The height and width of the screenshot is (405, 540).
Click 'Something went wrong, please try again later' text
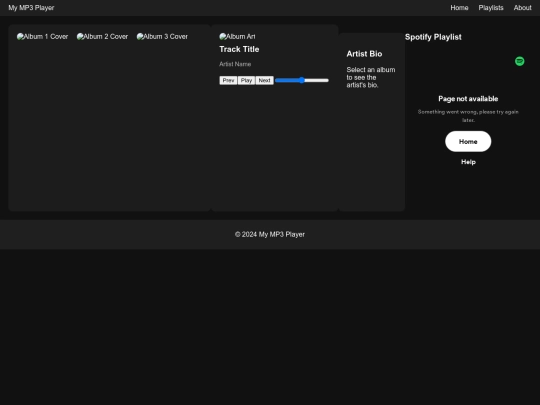click(468, 116)
